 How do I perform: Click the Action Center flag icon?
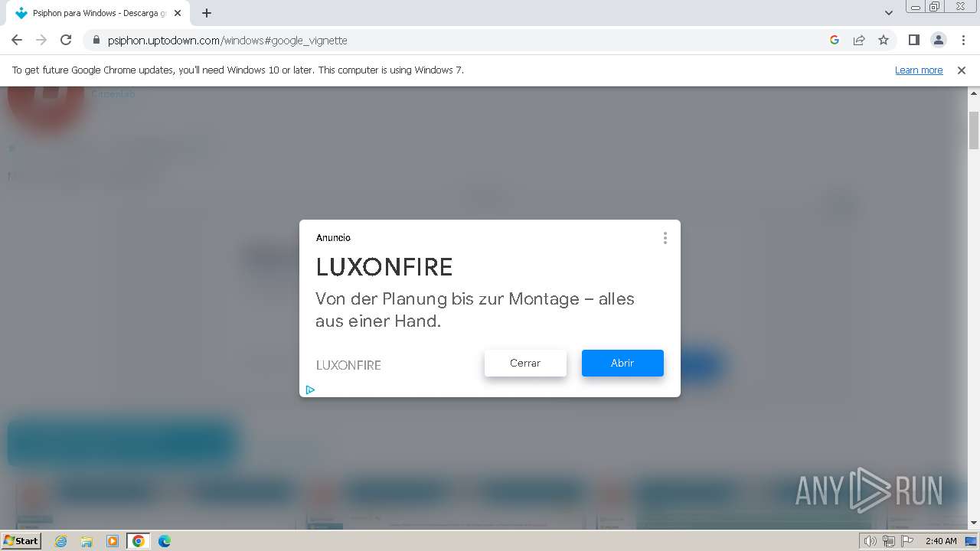(x=907, y=541)
